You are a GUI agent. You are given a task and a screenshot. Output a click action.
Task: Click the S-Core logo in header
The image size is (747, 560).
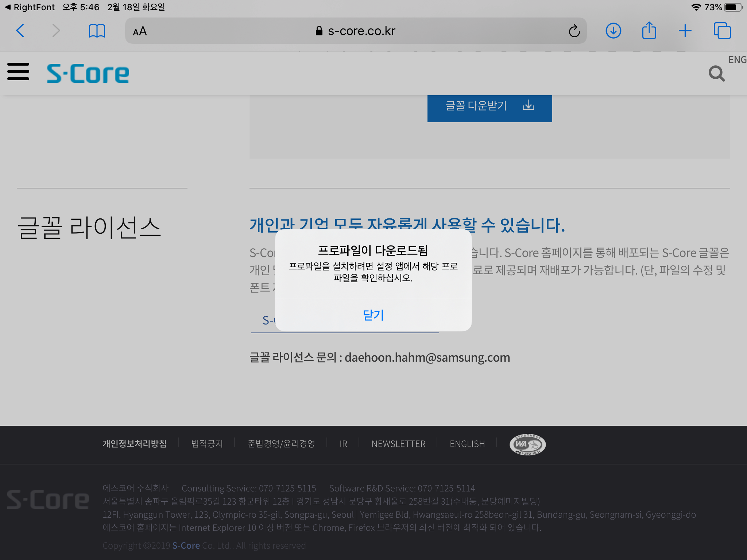pos(88,73)
